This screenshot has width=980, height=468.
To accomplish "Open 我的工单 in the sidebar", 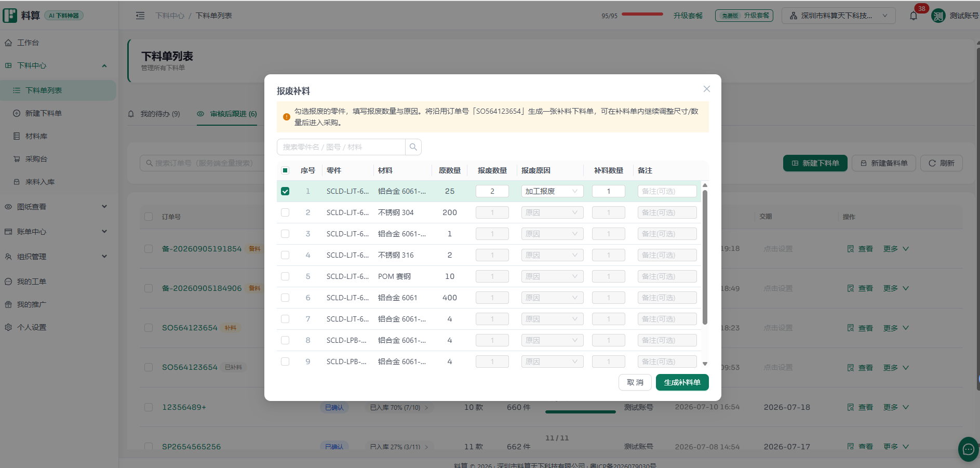I will point(32,282).
